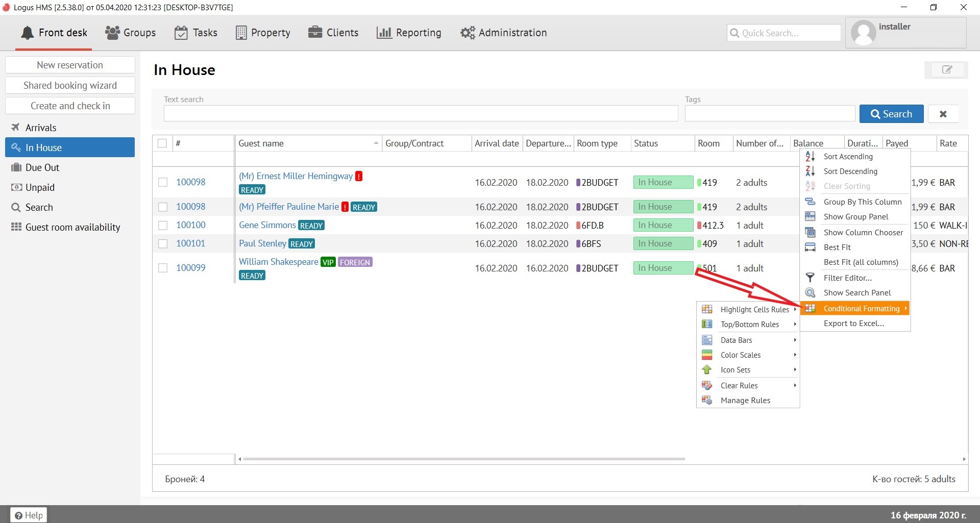Open the Reporting tab in top navigation
The width and height of the screenshot is (980, 523).
(x=409, y=33)
